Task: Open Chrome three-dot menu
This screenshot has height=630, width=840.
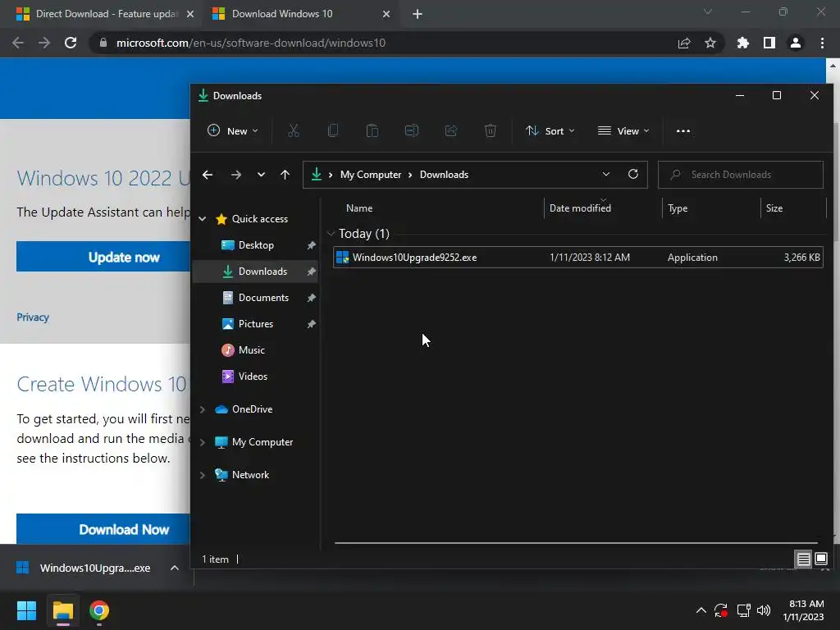Action: 822,43
